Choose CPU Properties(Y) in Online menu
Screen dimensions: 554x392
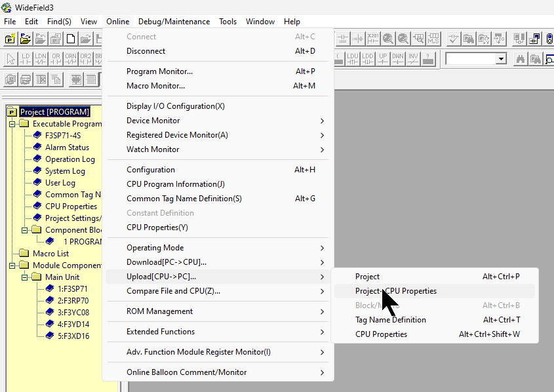[218, 227]
